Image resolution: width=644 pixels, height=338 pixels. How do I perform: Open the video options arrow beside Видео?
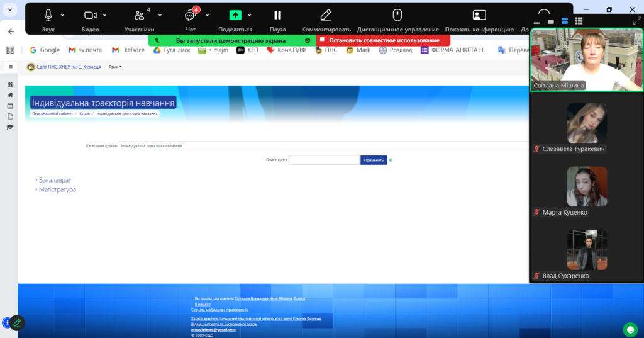[x=105, y=15]
